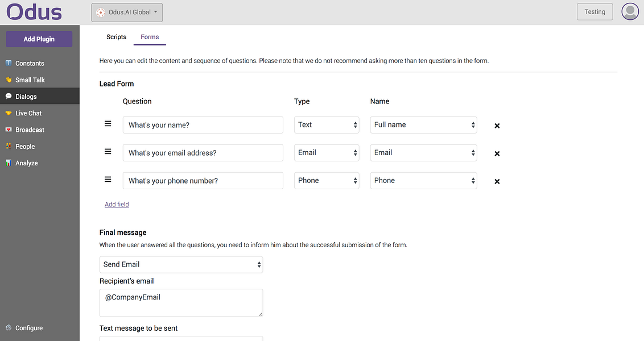
Task: Switch to the Scripts tab
Action: pos(116,37)
